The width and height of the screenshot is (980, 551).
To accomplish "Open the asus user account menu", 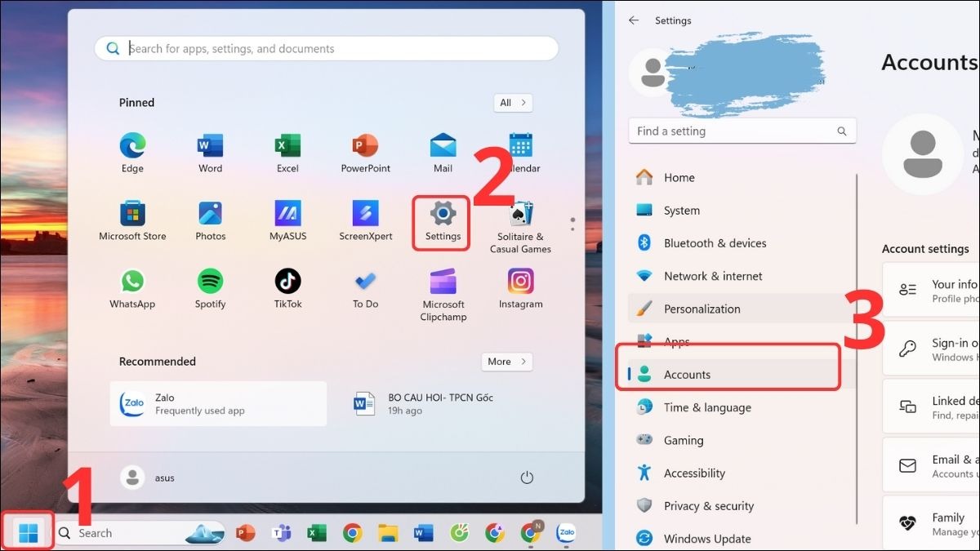I will click(148, 478).
